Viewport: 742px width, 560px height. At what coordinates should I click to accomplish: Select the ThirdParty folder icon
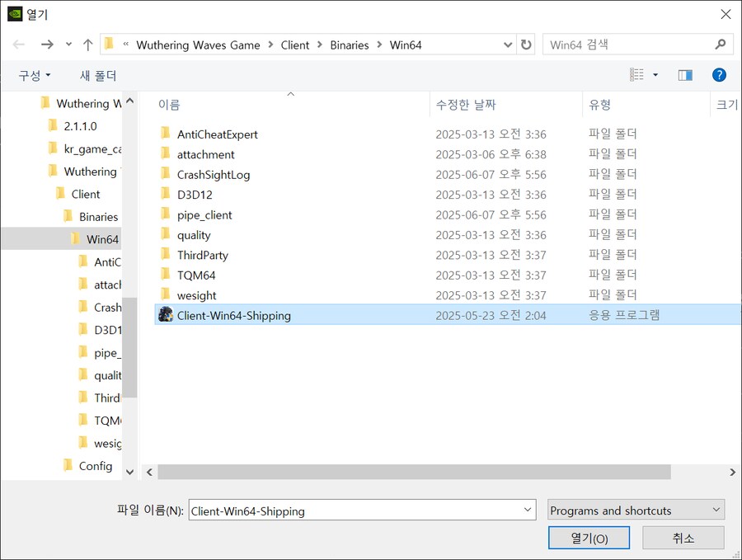click(x=165, y=254)
